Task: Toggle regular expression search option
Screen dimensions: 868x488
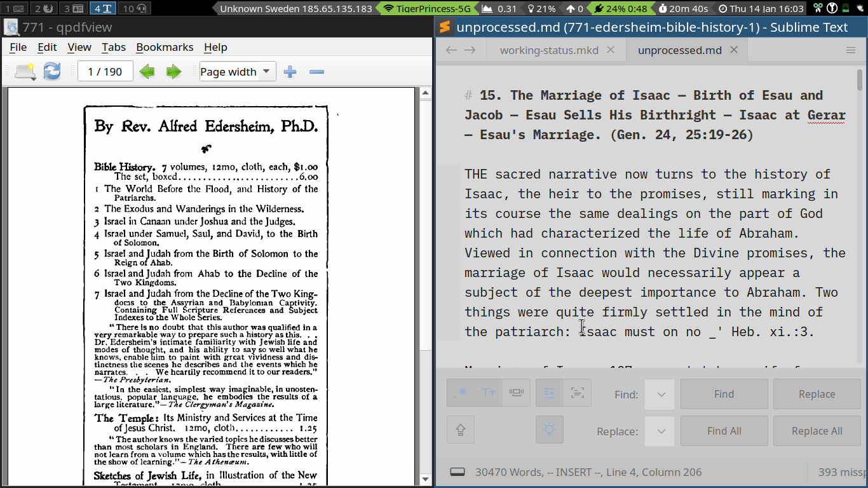Action: click(461, 393)
